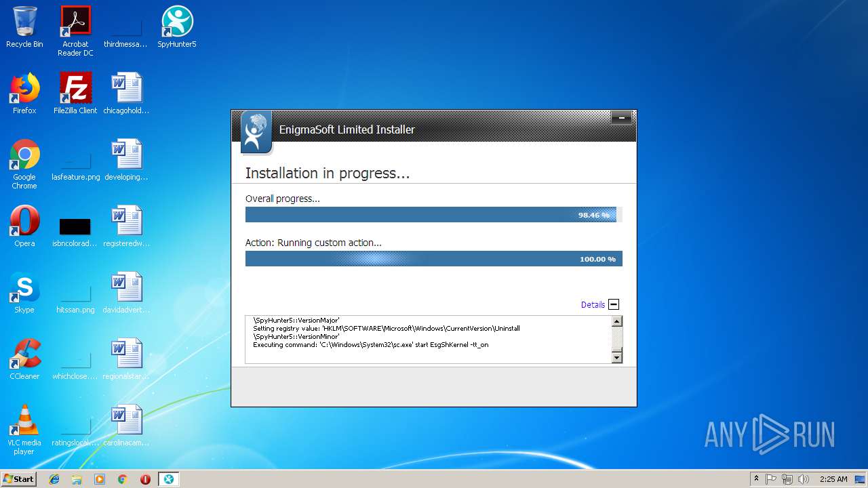Viewport: 868px width, 488px height.
Task: Open Windows Media Player taskbar icon
Action: [100, 479]
